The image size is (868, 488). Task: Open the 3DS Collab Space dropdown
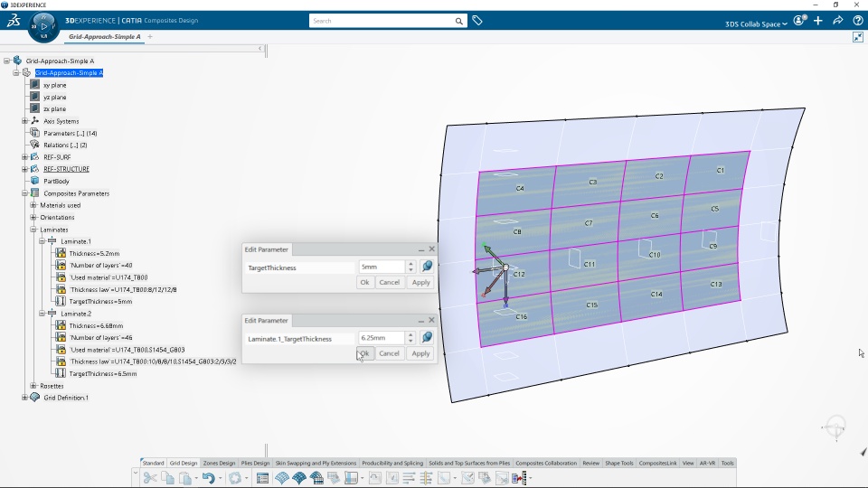click(x=756, y=23)
